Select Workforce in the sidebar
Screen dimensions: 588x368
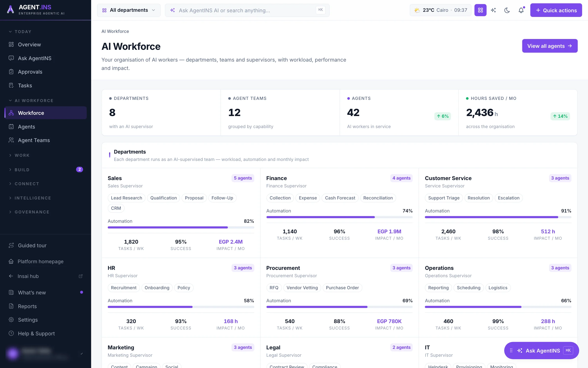[46, 113]
